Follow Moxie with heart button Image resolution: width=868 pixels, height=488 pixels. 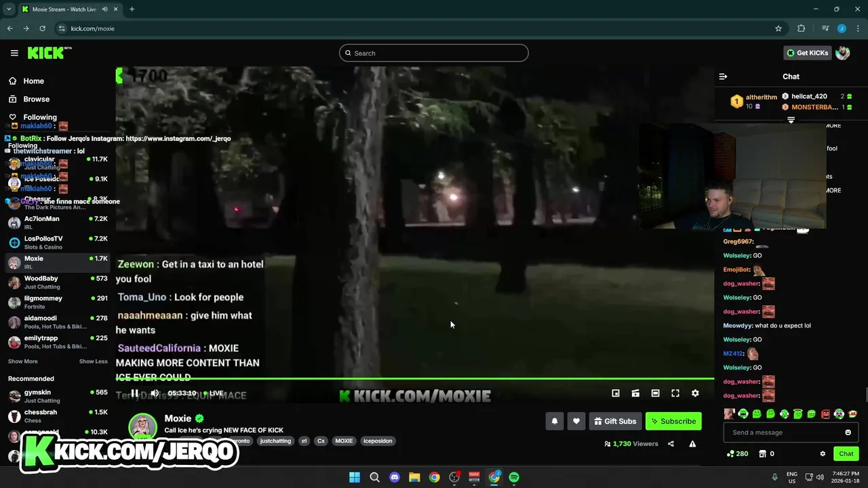(576, 421)
